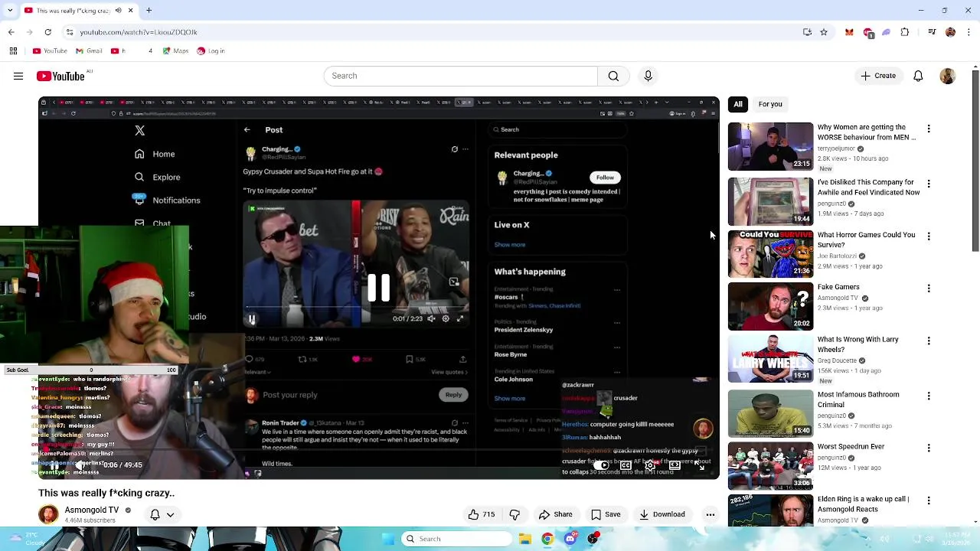Open the Windows Start menu
Image resolution: width=980 pixels, height=551 pixels.
click(x=387, y=539)
